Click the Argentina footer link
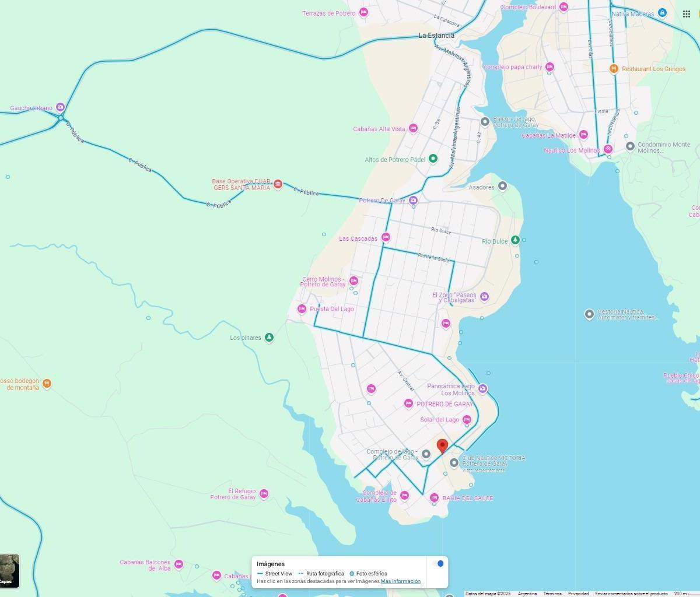 point(527,594)
